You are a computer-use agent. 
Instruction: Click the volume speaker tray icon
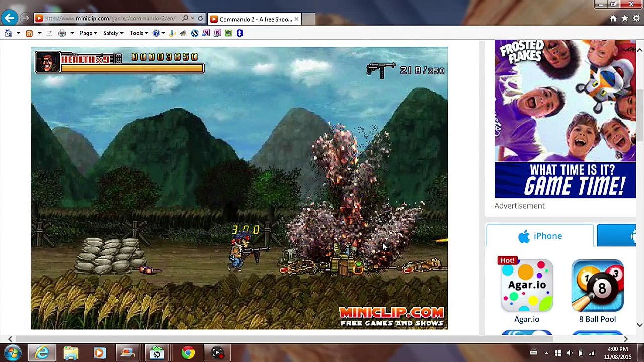tap(570, 353)
